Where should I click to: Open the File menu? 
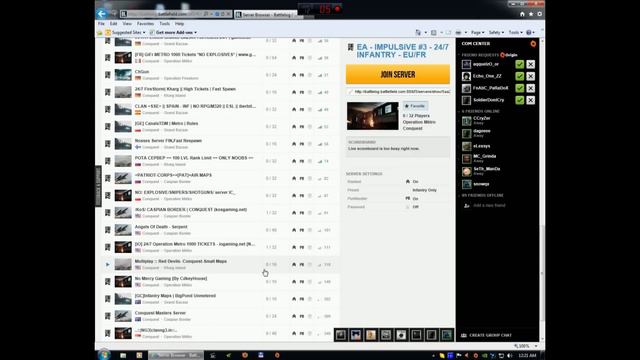click(101, 24)
